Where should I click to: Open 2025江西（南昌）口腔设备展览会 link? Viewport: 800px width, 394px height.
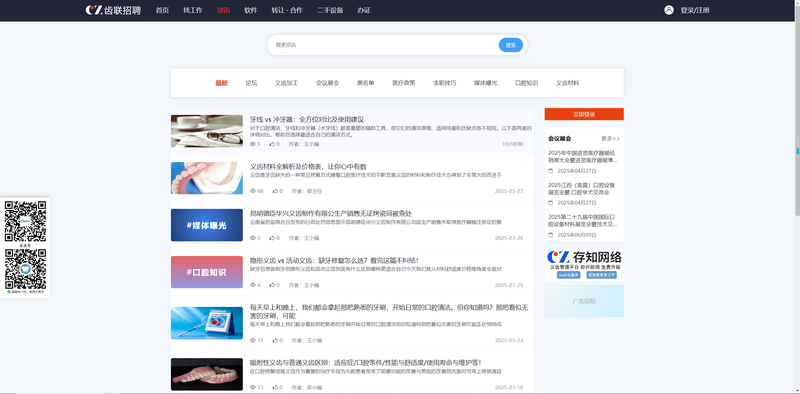[x=582, y=188]
